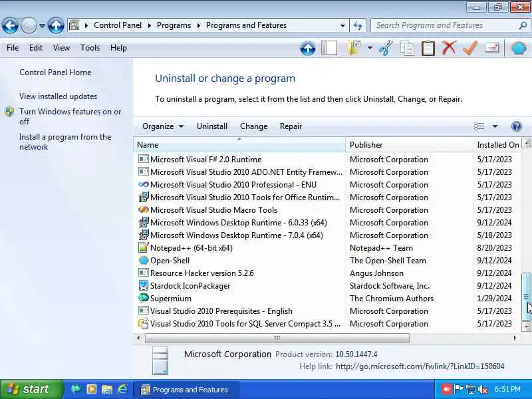Open the File menu

(x=13, y=48)
